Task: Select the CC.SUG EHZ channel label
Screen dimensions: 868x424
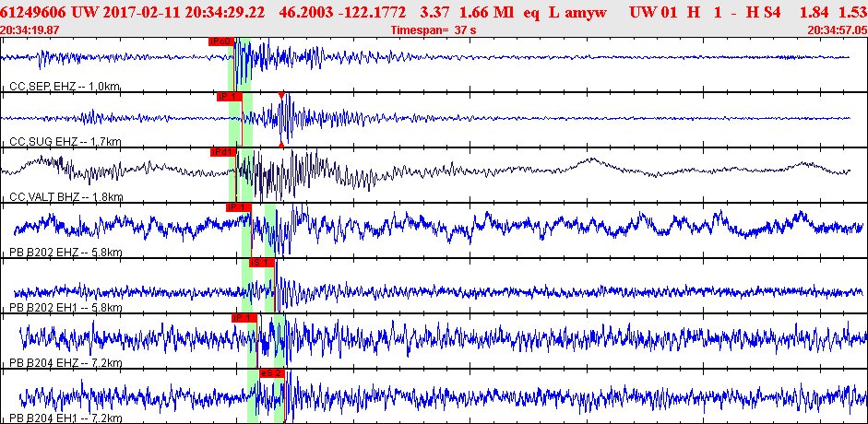Action: click(x=65, y=142)
